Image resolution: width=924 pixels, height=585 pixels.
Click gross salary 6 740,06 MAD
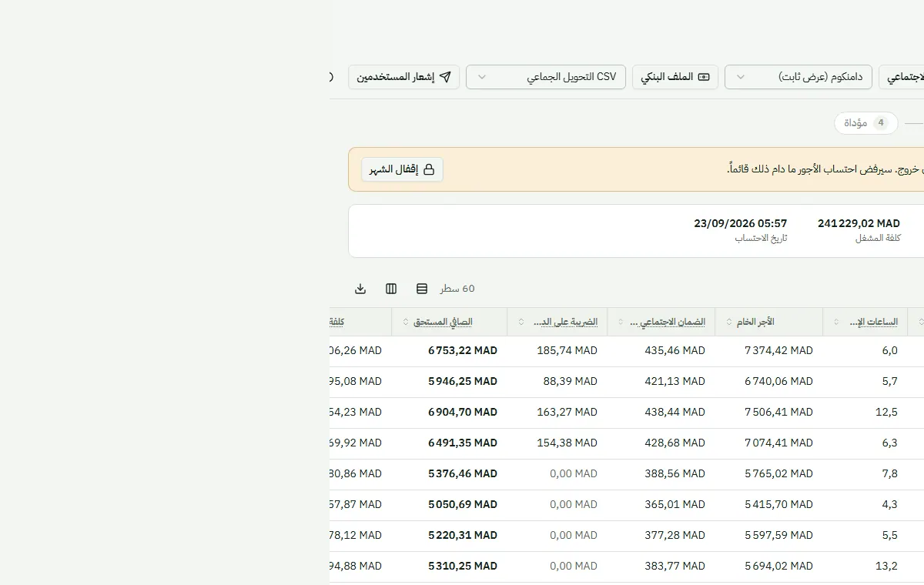(778, 381)
